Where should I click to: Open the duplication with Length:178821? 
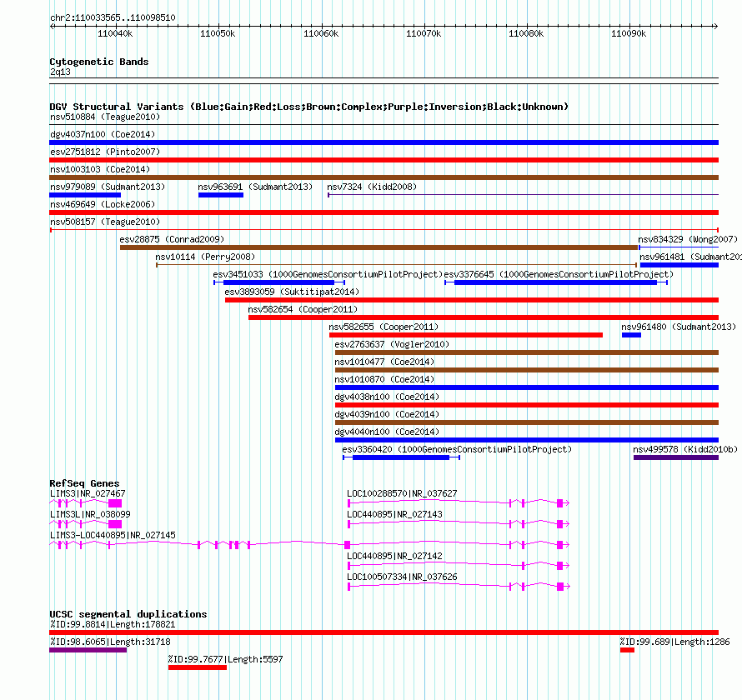pyautogui.click(x=384, y=632)
